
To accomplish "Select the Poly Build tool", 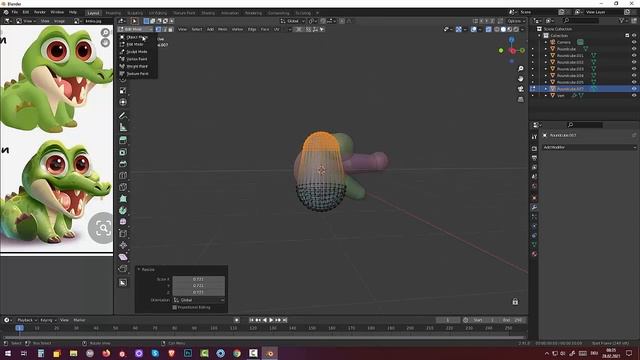I will 123,199.
